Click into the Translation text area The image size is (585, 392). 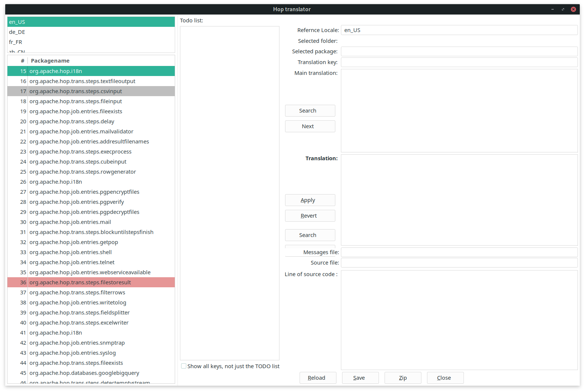[459, 200]
